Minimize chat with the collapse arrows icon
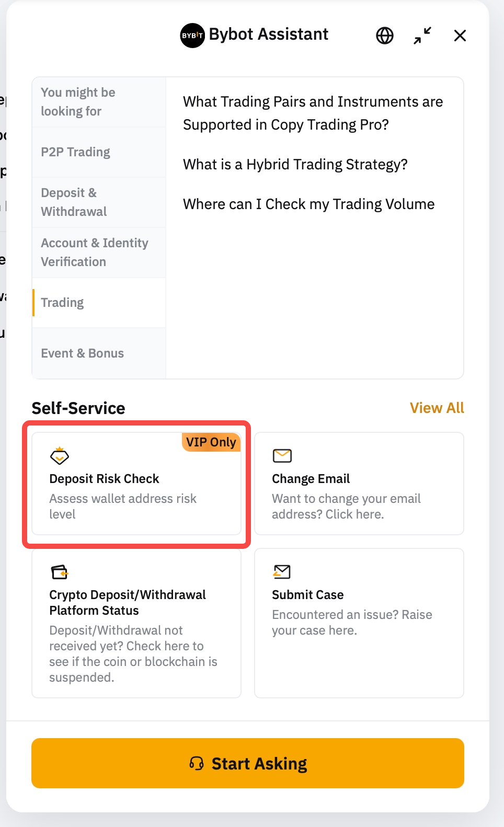 tap(422, 36)
